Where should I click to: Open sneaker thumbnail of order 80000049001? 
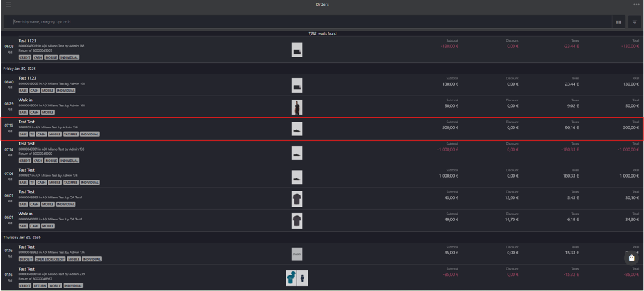click(x=297, y=153)
